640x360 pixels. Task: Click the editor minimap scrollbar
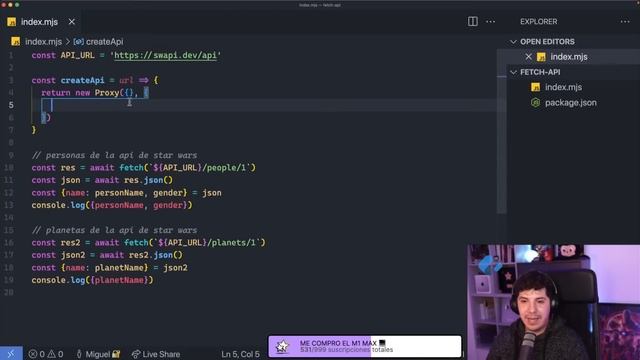tap(502, 131)
